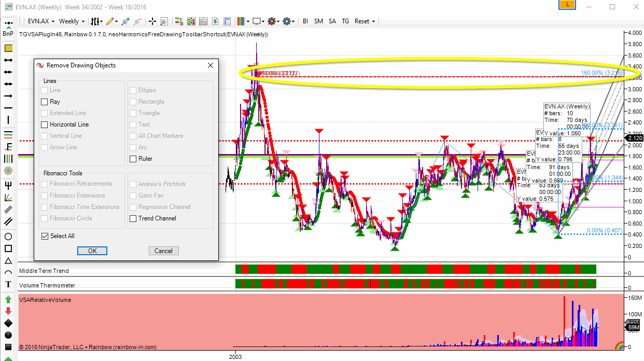Click the dollar sign toolbar icon
Viewport: 644px width, 361px height.
[x=215, y=21]
